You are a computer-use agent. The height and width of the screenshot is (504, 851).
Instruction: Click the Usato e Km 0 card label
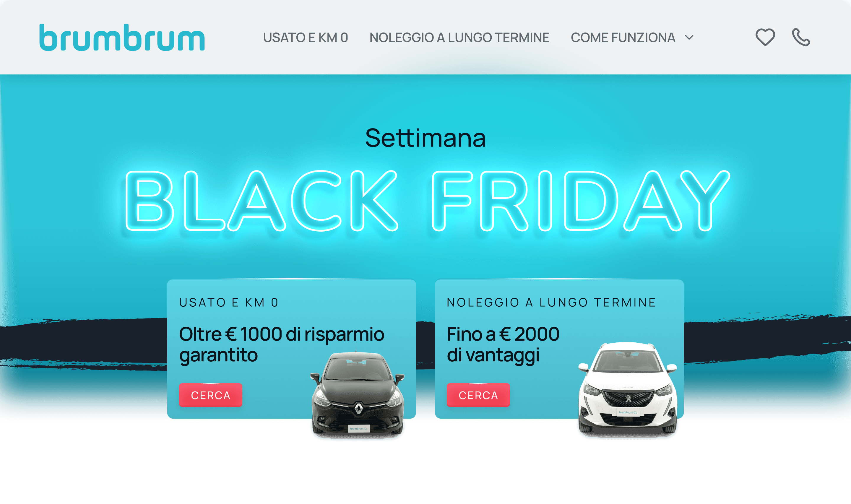tap(229, 302)
